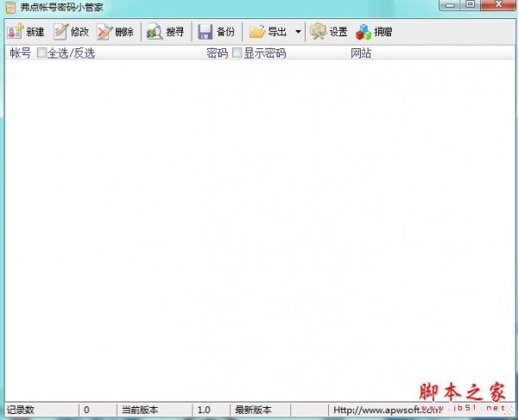This screenshot has height=420, width=518.
Task: Open 设置 (Settings) from the toolbar
Action: (x=328, y=32)
